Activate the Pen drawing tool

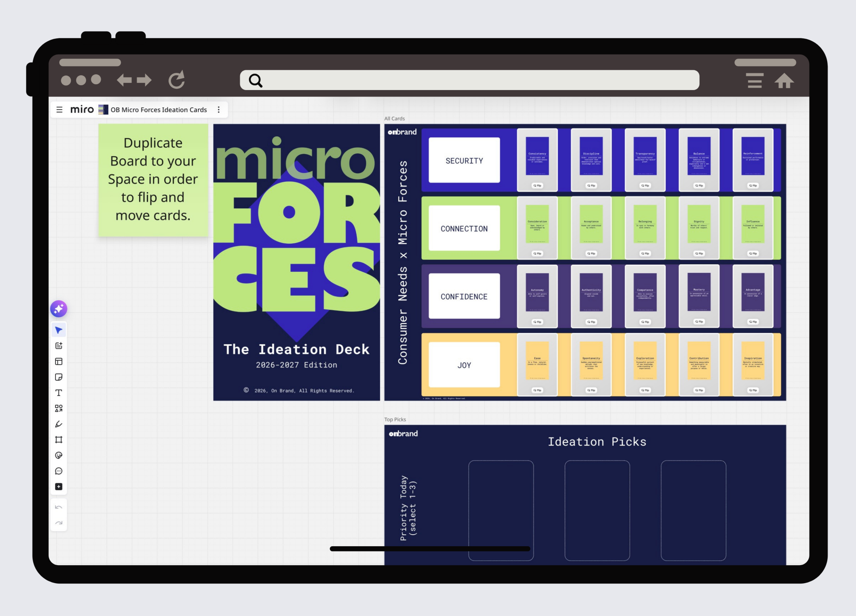(59, 424)
